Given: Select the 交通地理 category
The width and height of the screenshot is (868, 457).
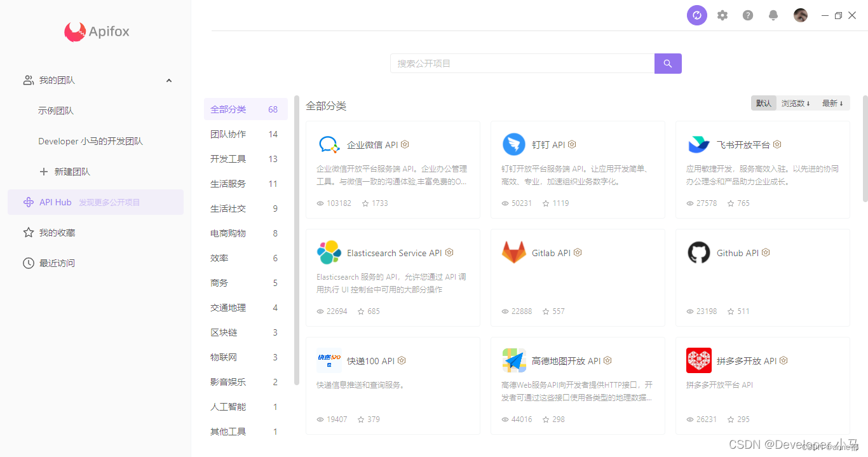Looking at the screenshot, I should pyautogui.click(x=245, y=308).
